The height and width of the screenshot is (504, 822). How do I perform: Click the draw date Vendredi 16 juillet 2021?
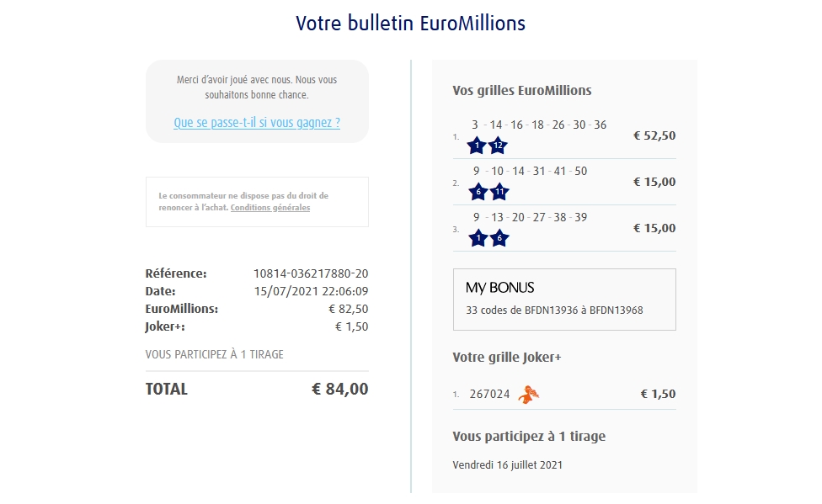tap(507, 464)
